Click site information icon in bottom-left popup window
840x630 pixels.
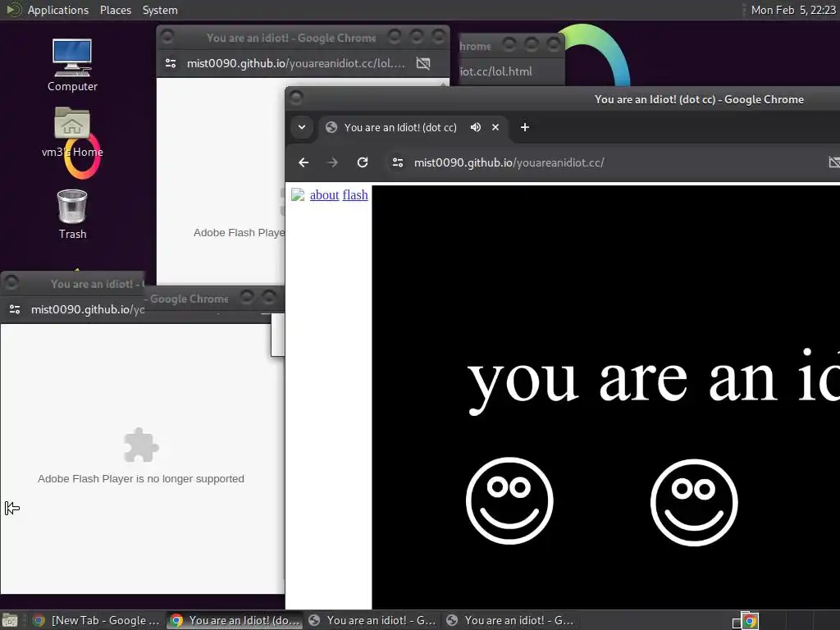click(x=15, y=309)
